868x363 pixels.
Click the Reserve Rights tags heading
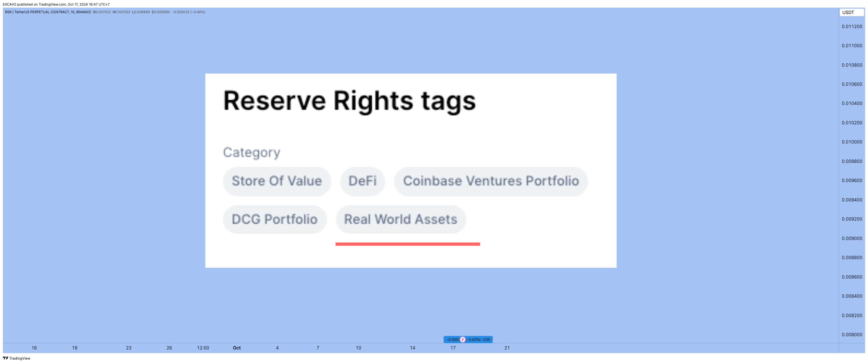pos(349,101)
